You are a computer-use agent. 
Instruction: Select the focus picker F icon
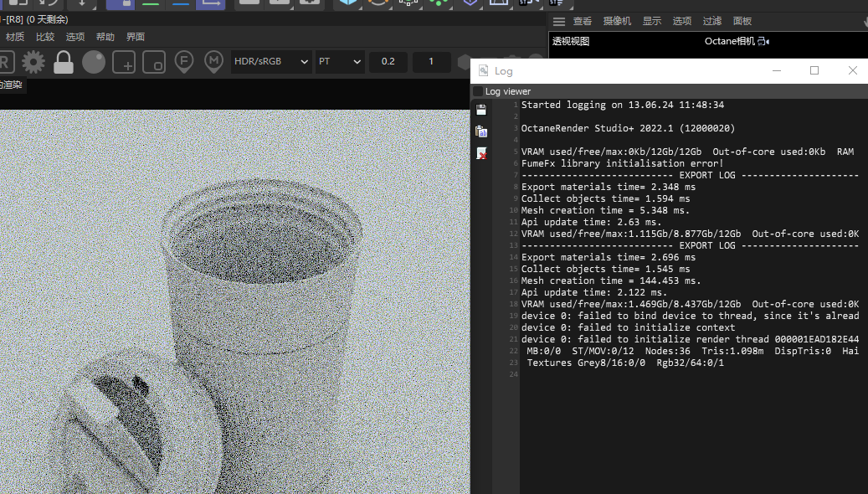coord(184,62)
